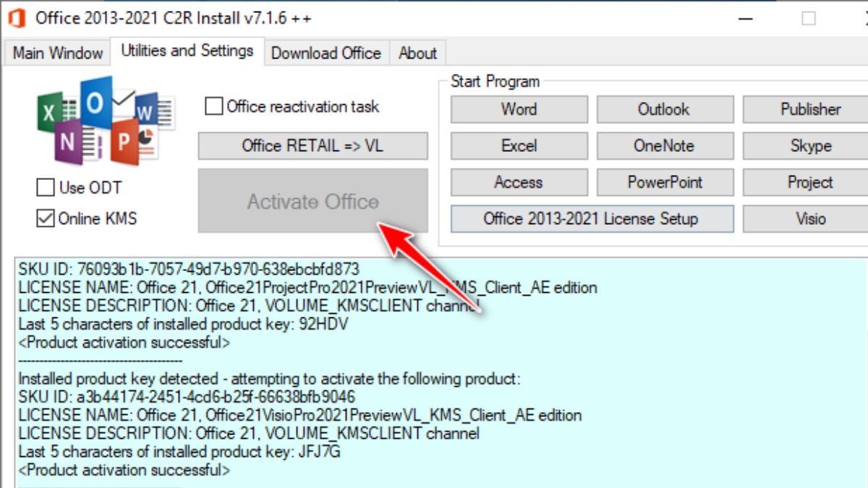Switch to the Main Window tab
The width and height of the screenshot is (868, 488).
coord(56,53)
